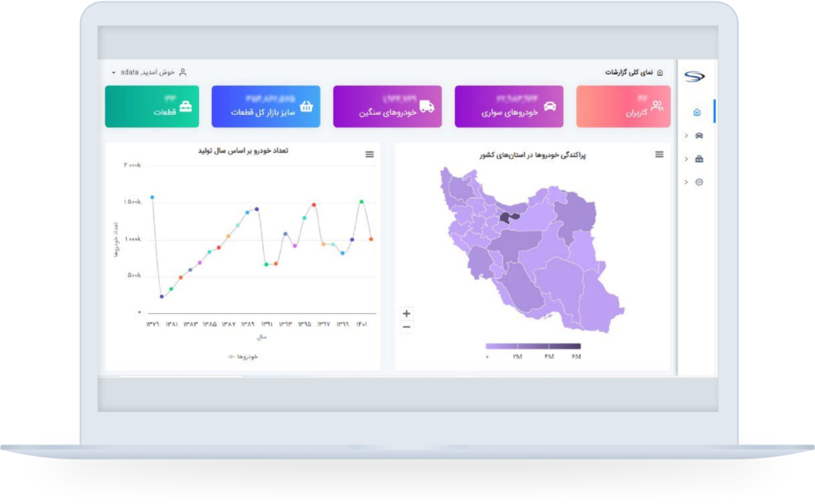
Task: Open the province map hamburger menu
Action: click(659, 154)
